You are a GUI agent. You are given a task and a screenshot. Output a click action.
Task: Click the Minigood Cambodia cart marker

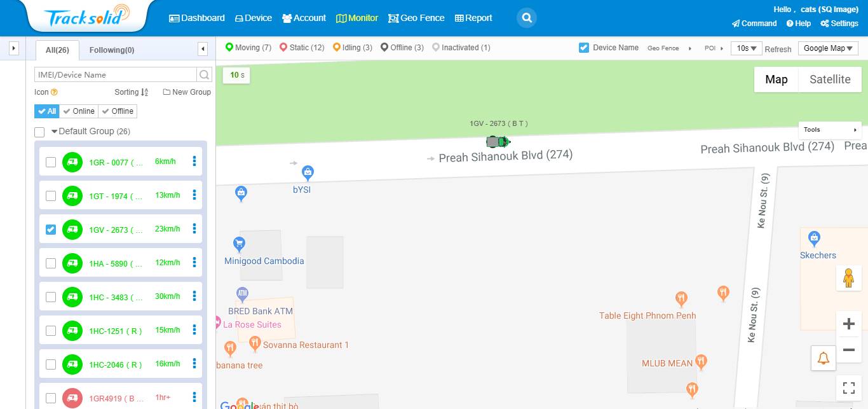tap(239, 244)
